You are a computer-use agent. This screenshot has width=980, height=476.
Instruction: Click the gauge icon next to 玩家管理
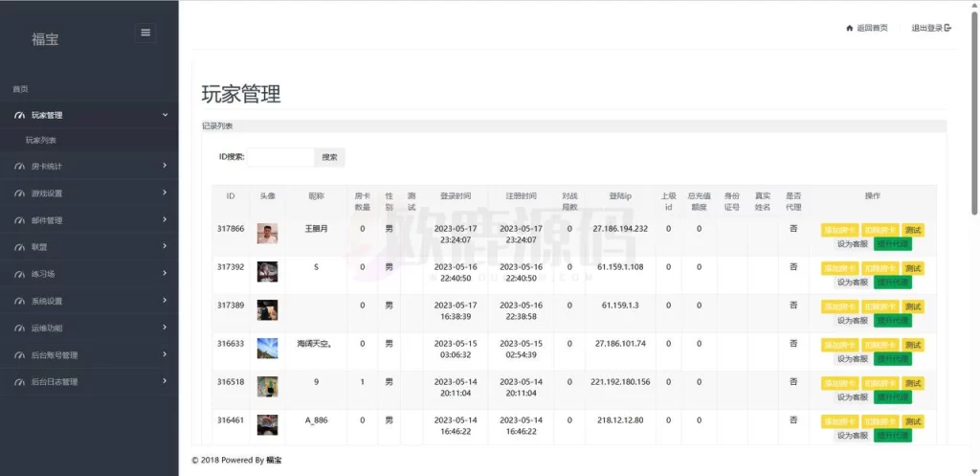(x=19, y=115)
